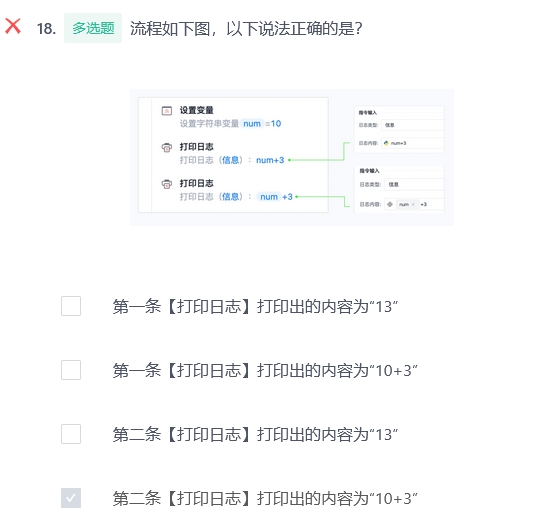Remove the num tag via its X
This screenshot has height=531, width=533.
[x=413, y=204]
